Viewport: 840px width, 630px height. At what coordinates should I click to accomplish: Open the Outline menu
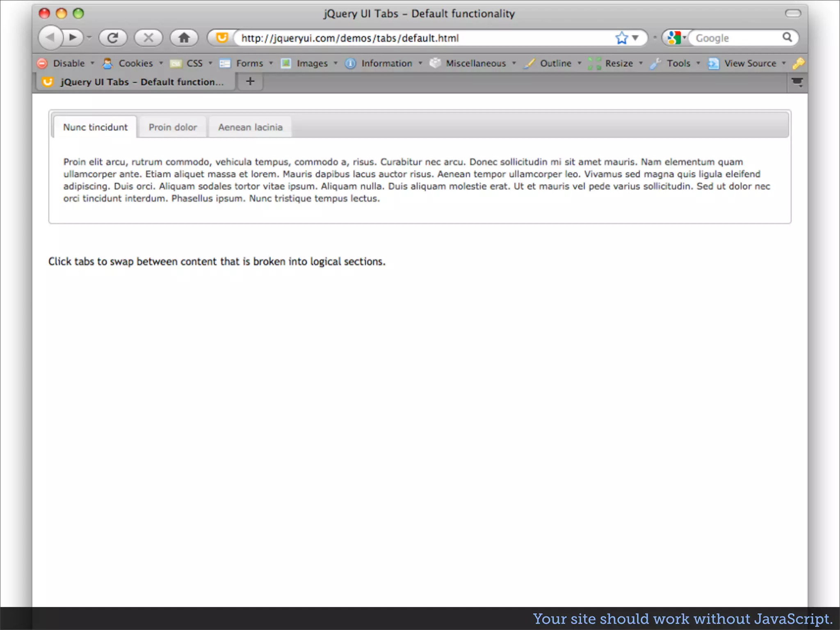[x=561, y=63]
